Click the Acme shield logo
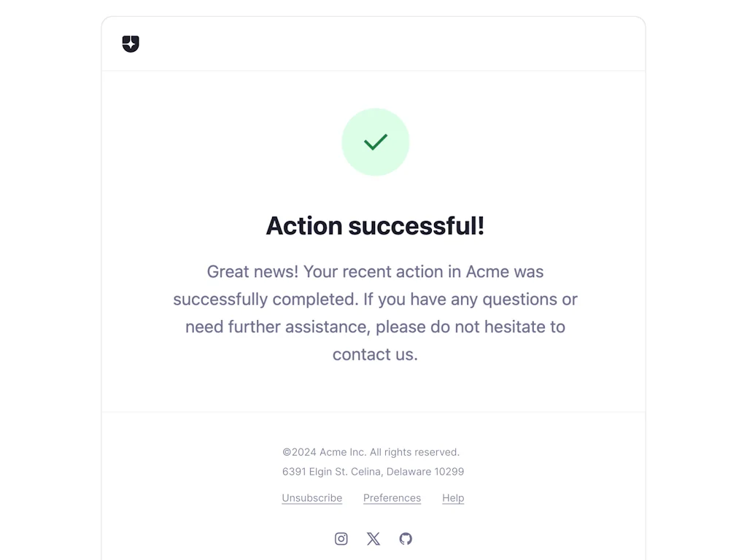The height and width of the screenshot is (560, 747). [x=131, y=44]
